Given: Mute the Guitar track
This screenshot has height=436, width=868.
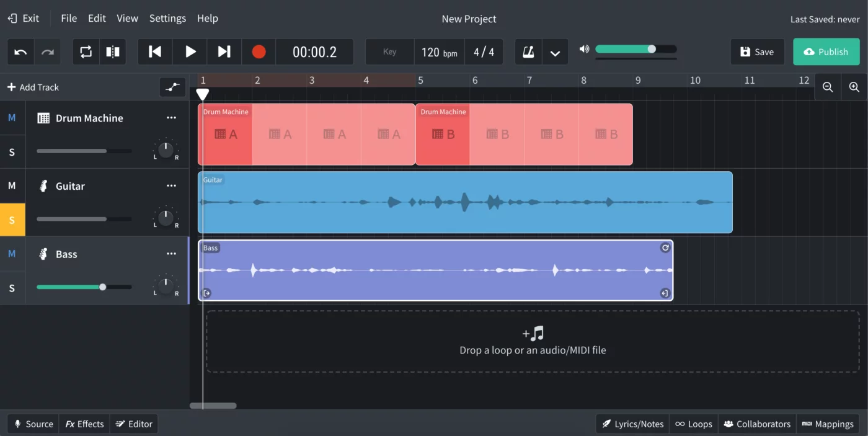Looking at the screenshot, I should click(12, 185).
